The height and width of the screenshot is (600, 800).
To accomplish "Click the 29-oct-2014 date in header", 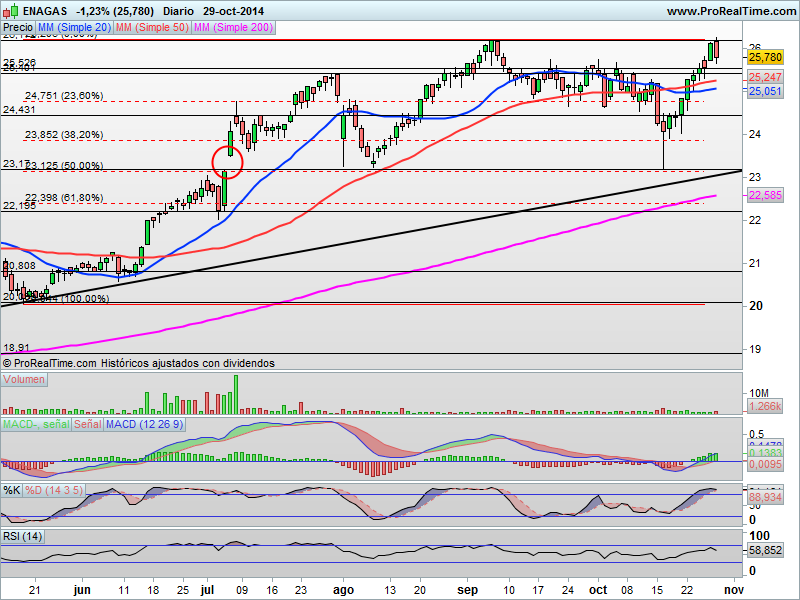I will (233, 11).
